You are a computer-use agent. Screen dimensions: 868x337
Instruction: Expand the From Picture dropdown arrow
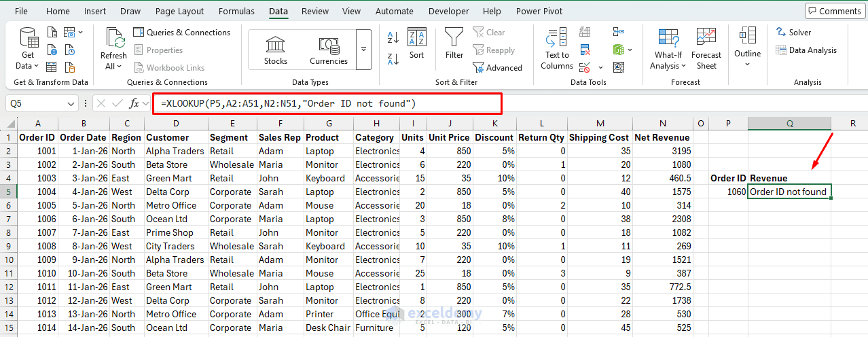(x=81, y=32)
